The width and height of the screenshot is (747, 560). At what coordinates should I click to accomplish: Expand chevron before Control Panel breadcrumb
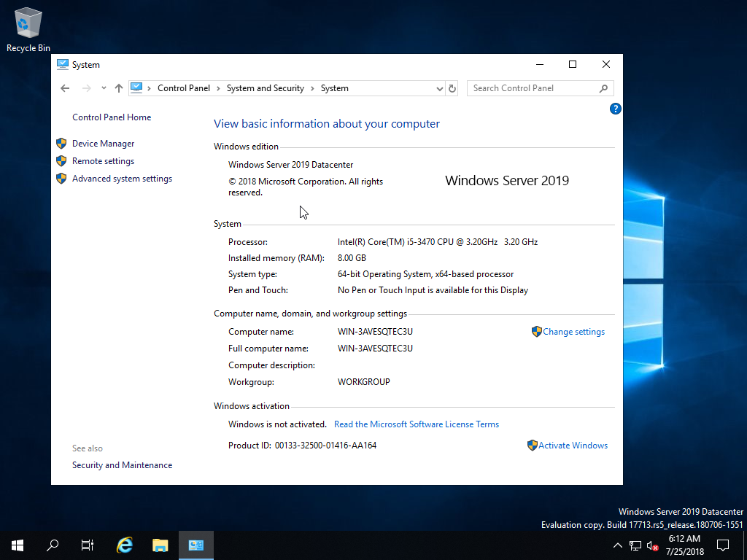point(149,88)
